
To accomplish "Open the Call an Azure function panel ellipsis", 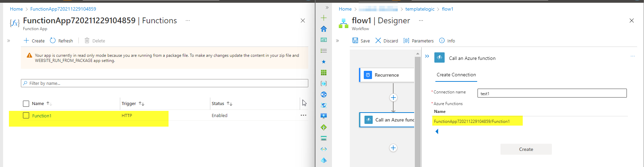I will [633, 56].
